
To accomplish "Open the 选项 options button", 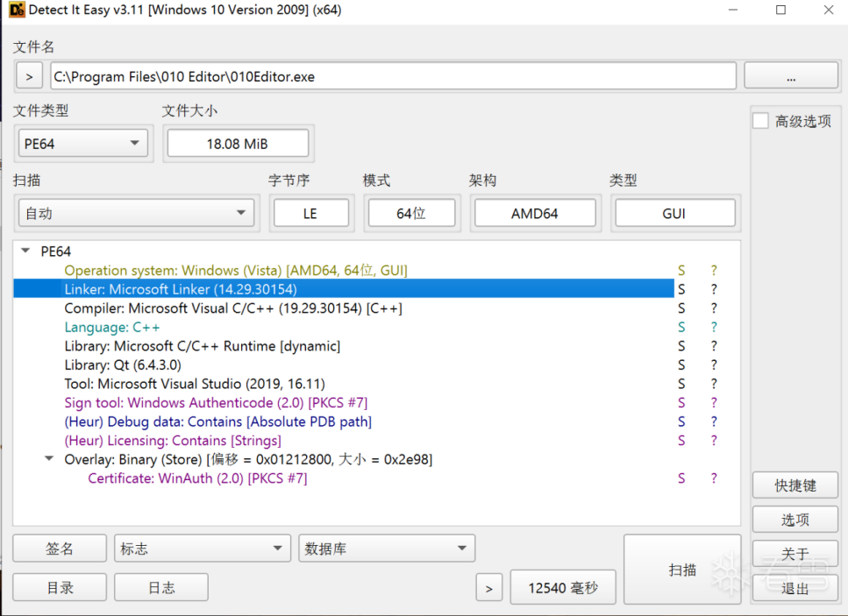I will pos(795,520).
